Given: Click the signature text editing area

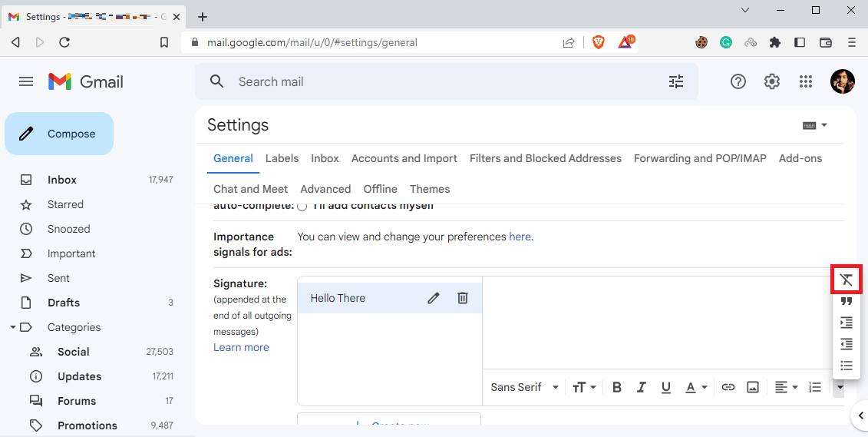Looking at the screenshot, I should click(x=656, y=323).
